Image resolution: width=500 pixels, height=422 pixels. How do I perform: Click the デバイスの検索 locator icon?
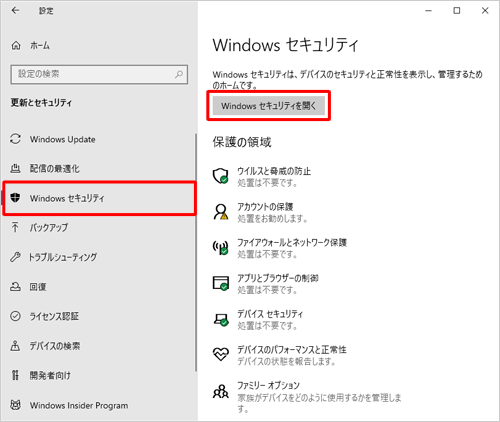point(15,346)
